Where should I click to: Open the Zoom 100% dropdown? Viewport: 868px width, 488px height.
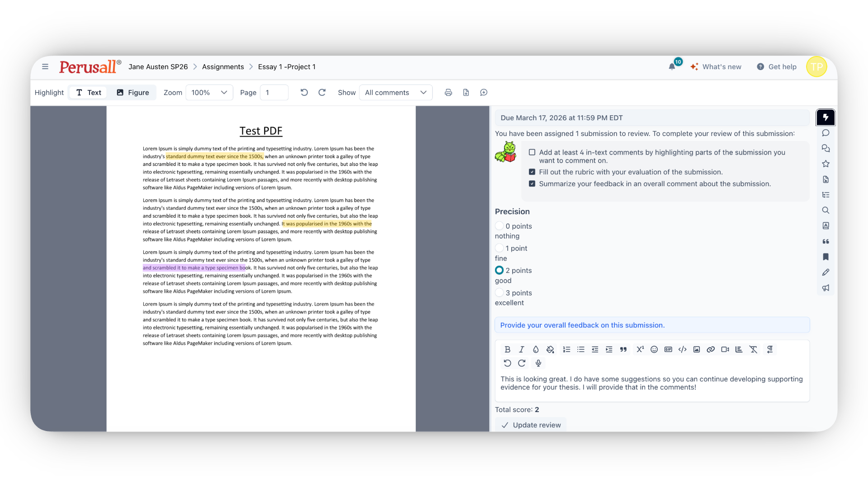click(x=209, y=93)
